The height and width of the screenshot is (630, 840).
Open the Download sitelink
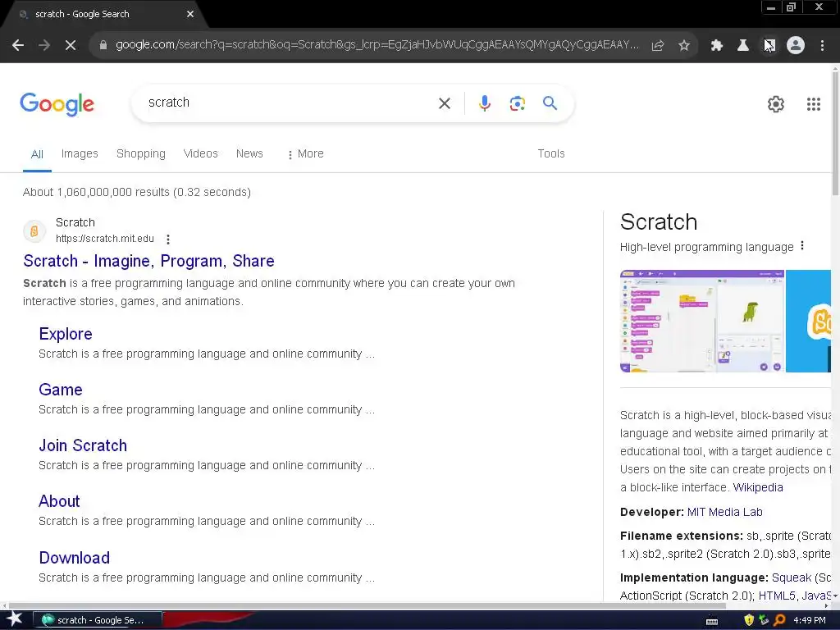[x=75, y=558]
